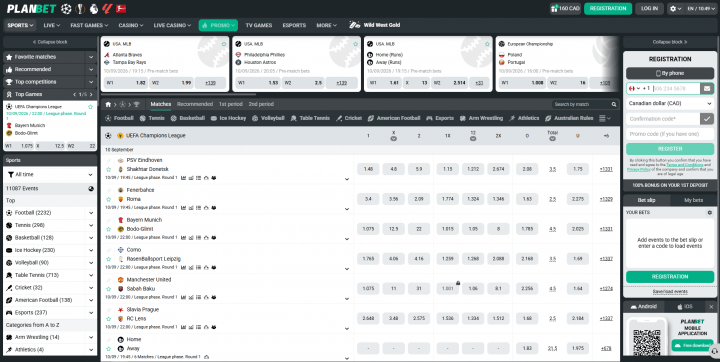Show next Top Games slide arrow
This screenshot has height=362, width=720.
[x=91, y=94]
